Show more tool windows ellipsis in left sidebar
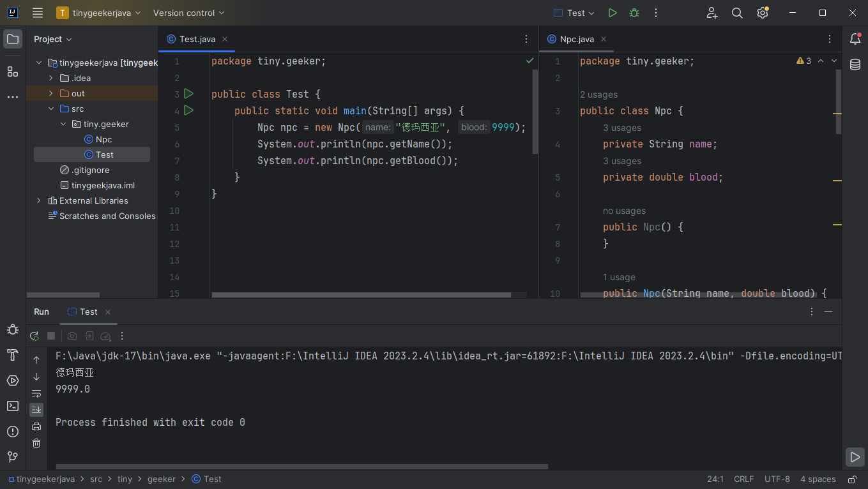This screenshot has height=489, width=868. point(13,97)
